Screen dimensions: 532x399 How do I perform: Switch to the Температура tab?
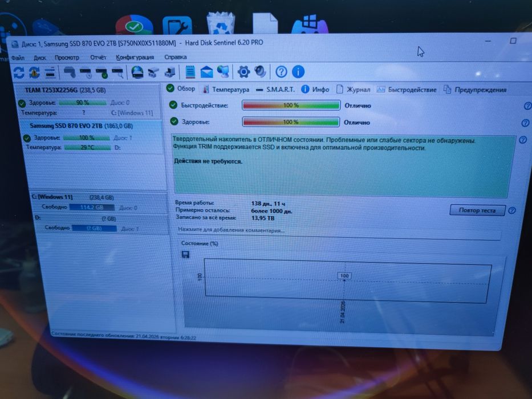point(226,89)
